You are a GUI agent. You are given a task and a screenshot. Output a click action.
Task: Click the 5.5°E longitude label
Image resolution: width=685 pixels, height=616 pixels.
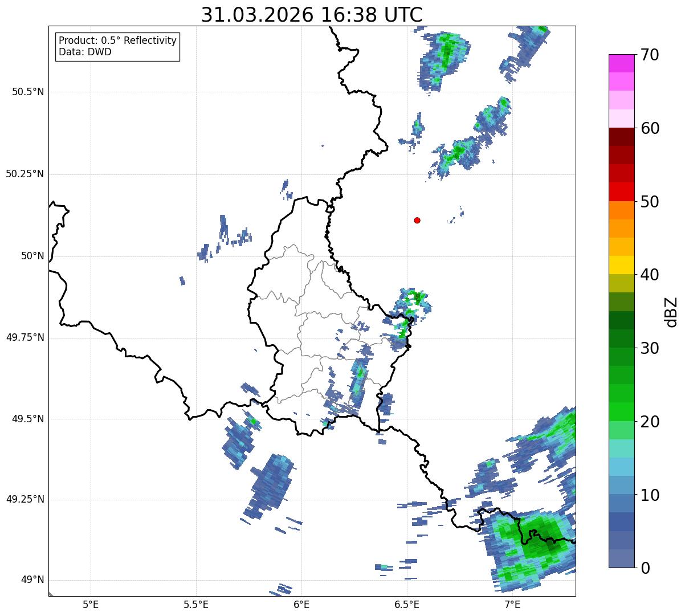(196, 604)
